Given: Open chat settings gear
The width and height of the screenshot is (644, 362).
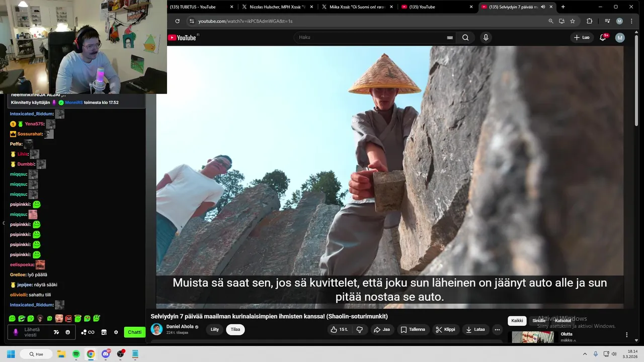Looking at the screenshot, I should click(x=116, y=332).
